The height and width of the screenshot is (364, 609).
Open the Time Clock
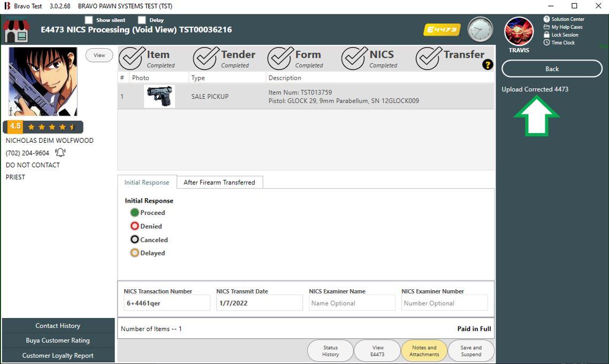pyautogui.click(x=559, y=43)
